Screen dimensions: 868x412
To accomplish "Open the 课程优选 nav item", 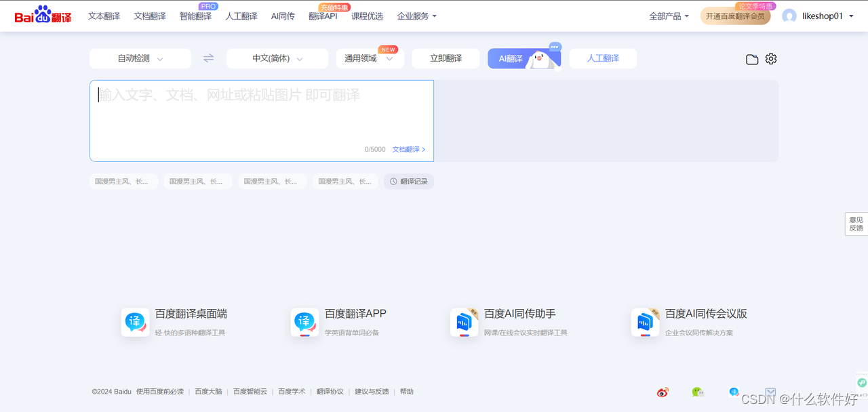I will [x=367, y=16].
